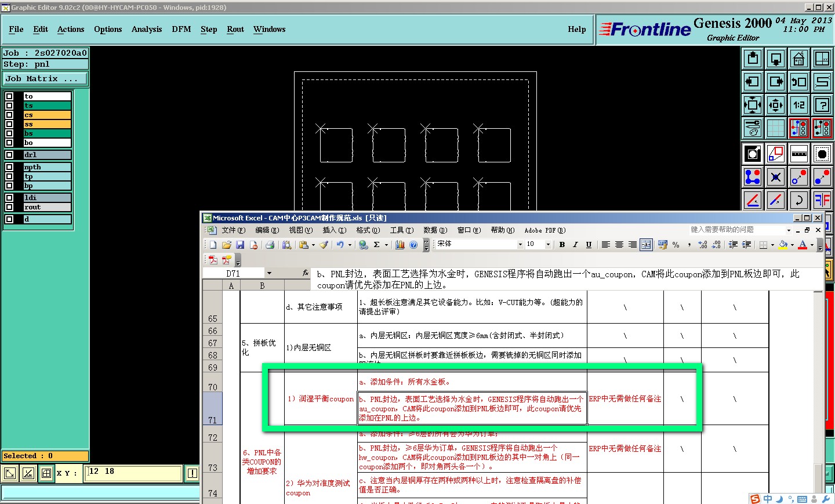
Task: Toggle the checkbox for layer ss
Action: point(9,124)
